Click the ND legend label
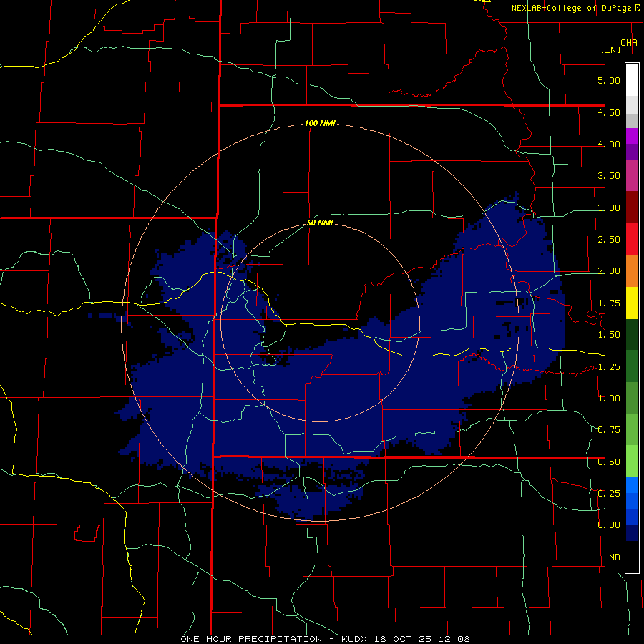644x644 pixels. point(615,557)
